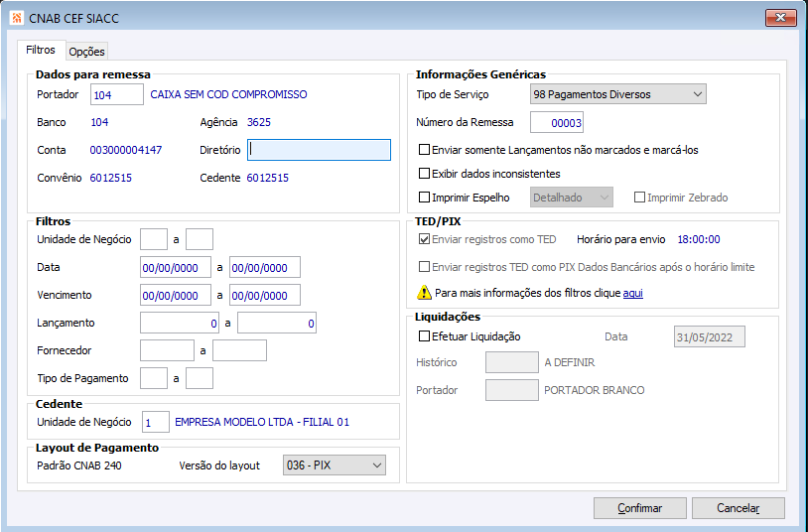Select the starting Vencimento date field
Image resolution: width=808 pixels, height=532 pixels.
[x=176, y=296]
